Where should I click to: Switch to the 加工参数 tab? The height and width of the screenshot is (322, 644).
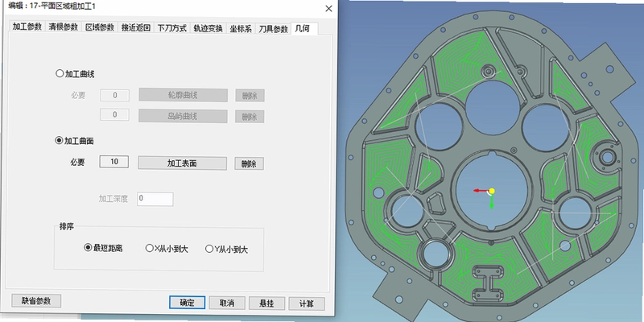[27, 27]
